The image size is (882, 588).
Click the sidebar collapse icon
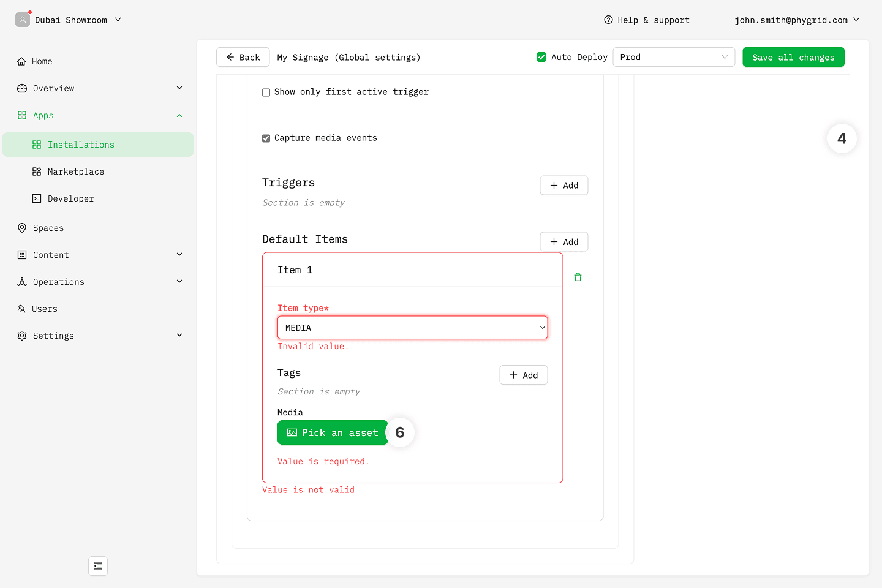(98, 566)
